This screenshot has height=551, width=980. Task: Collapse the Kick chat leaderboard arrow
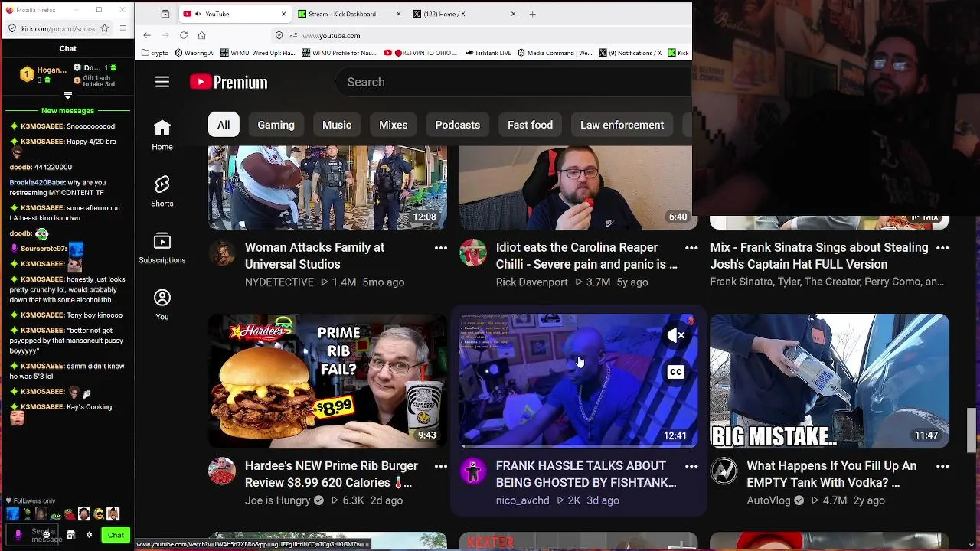click(67, 95)
